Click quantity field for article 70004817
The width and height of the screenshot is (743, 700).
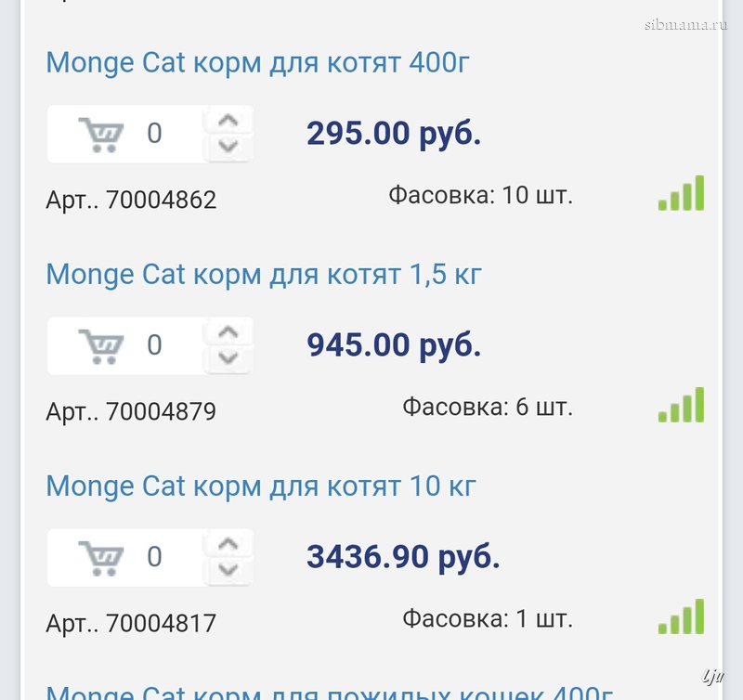coord(155,557)
